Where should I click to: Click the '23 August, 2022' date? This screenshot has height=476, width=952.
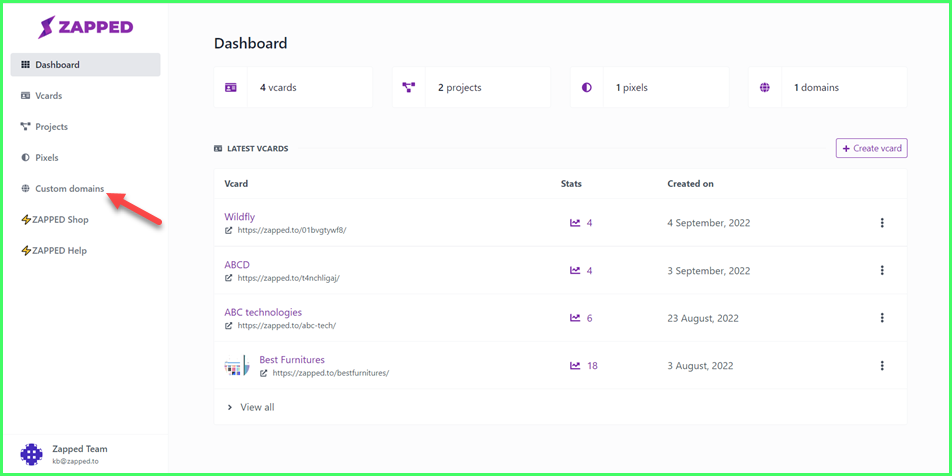[703, 318]
